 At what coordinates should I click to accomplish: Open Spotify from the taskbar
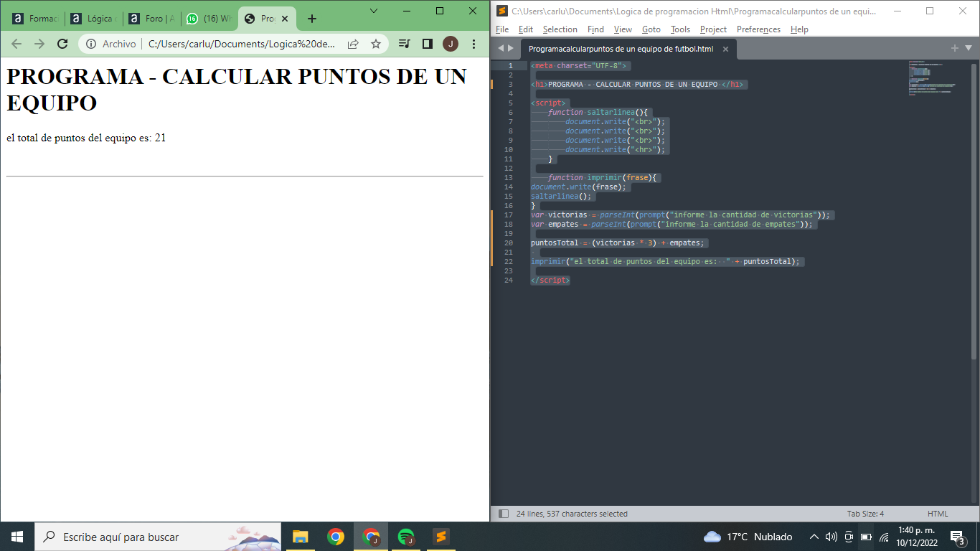point(406,537)
